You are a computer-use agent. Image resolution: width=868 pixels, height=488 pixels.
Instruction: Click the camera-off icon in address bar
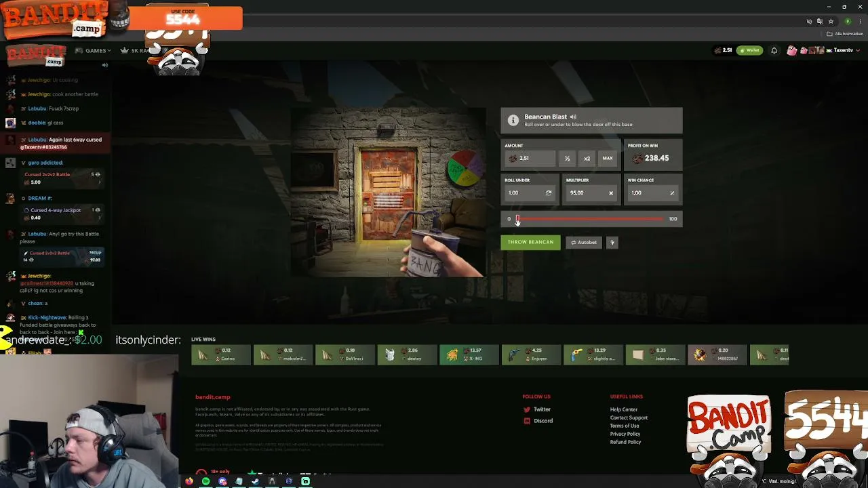point(809,22)
